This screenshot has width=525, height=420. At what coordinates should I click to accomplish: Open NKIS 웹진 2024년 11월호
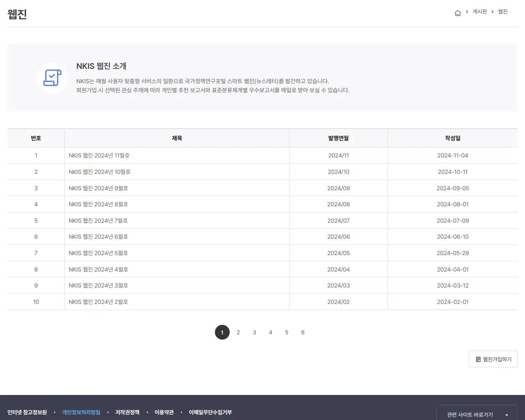[99, 155]
